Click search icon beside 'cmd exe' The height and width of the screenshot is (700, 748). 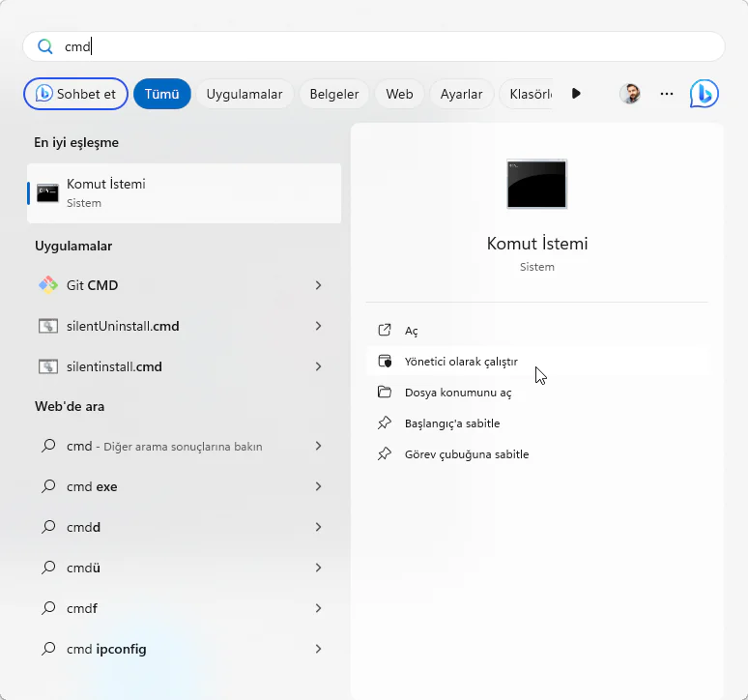click(48, 486)
